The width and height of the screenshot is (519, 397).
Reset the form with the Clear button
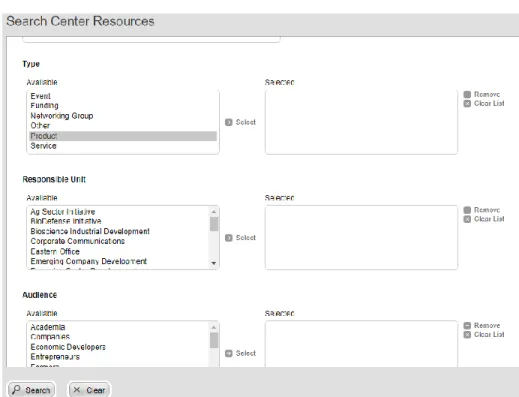[x=89, y=389]
